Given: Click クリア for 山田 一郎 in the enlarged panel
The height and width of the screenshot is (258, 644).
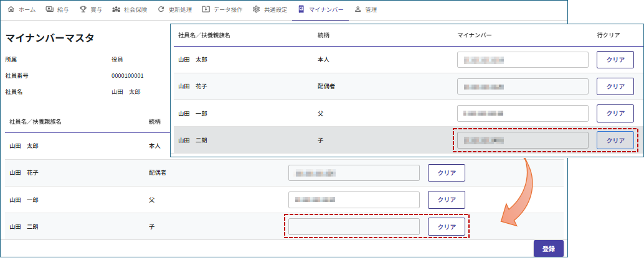Looking at the screenshot, I should [615, 113].
